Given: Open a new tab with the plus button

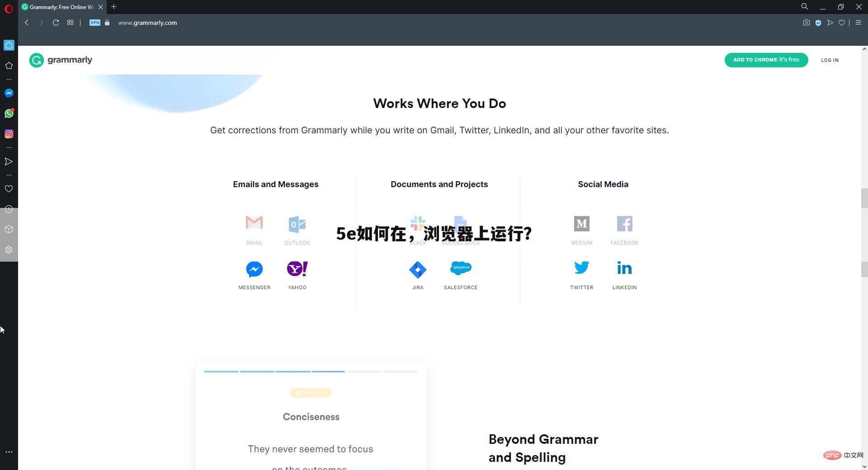Looking at the screenshot, I should (113, 7).
